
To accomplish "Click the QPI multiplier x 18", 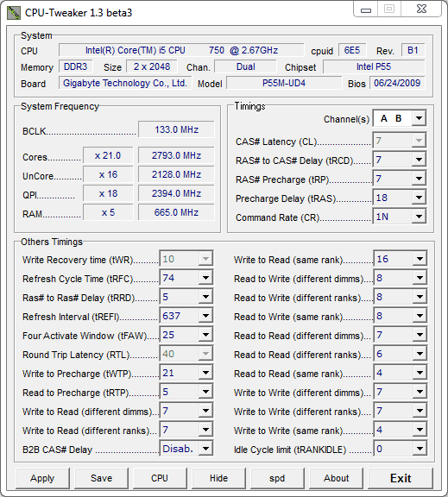I will 108,193.
